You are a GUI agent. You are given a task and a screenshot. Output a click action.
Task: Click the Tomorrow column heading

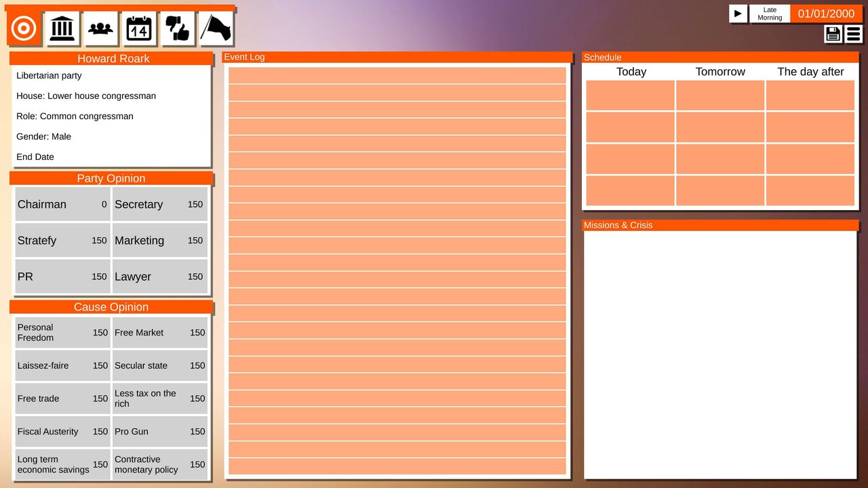click(x=720, y=72)
